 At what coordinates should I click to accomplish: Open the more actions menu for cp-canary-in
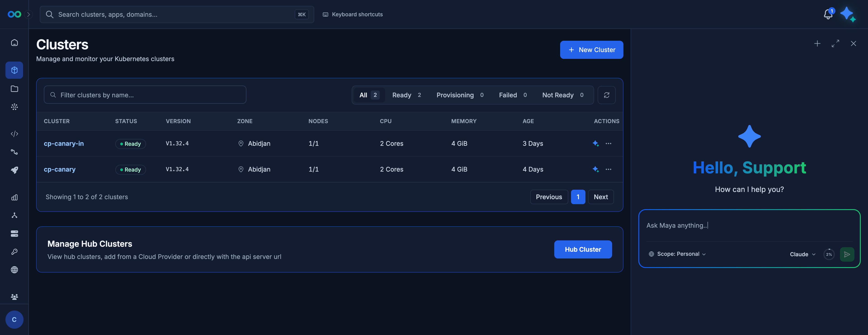click(608, 143)
